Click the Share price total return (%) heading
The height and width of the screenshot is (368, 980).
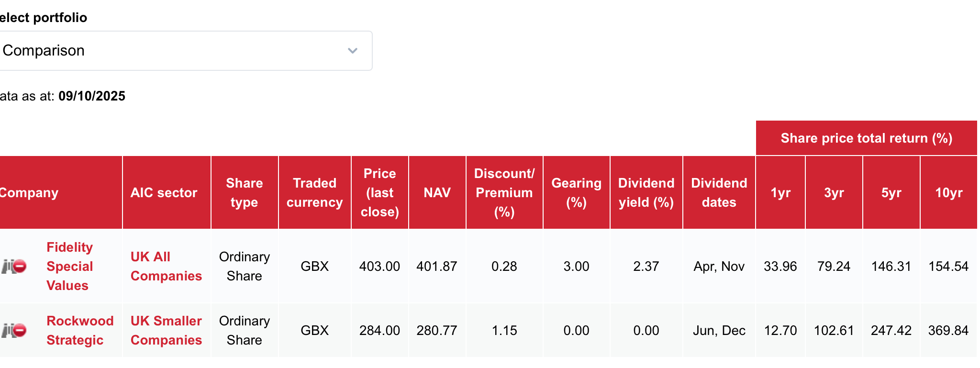click(x=867, y=138)
